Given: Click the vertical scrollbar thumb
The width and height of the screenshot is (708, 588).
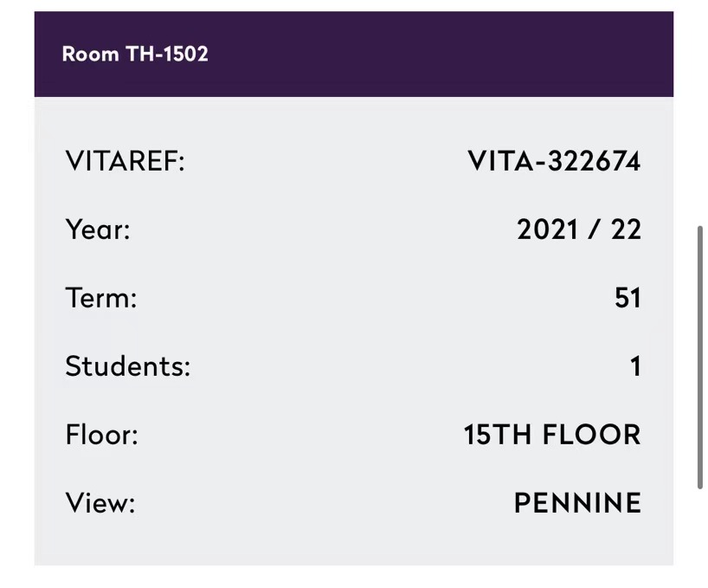Looking at the screenshot, I should [x=700, y=358].
